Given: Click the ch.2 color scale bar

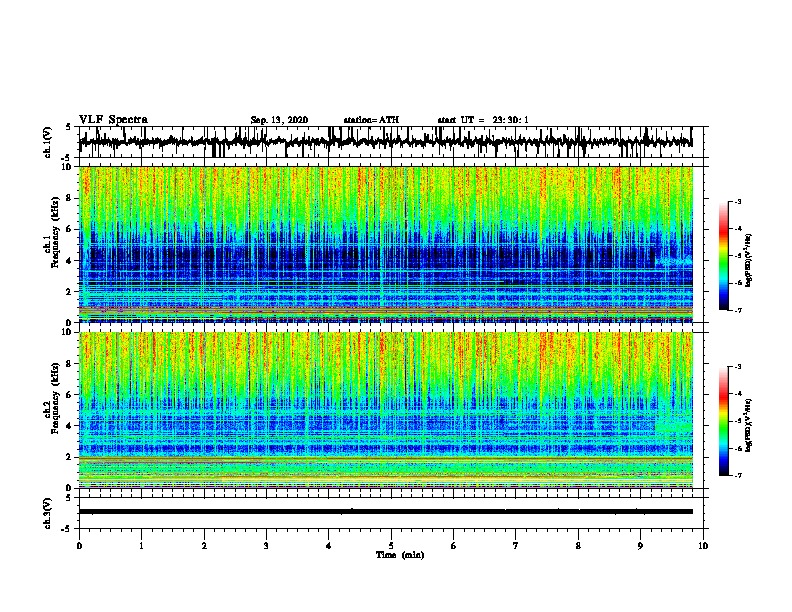Looking at the screenshot, I should pyautogui.click(x=724, y=421).
